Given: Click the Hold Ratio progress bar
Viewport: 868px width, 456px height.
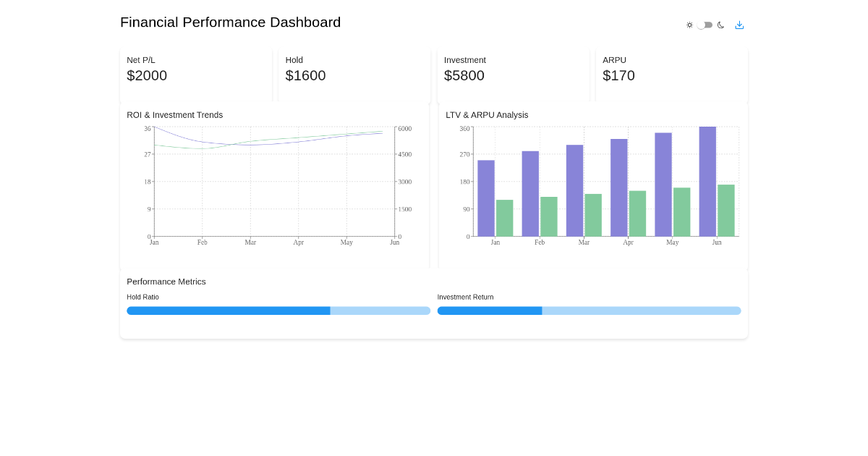Looking at the screenshot, I should (278, 311).
